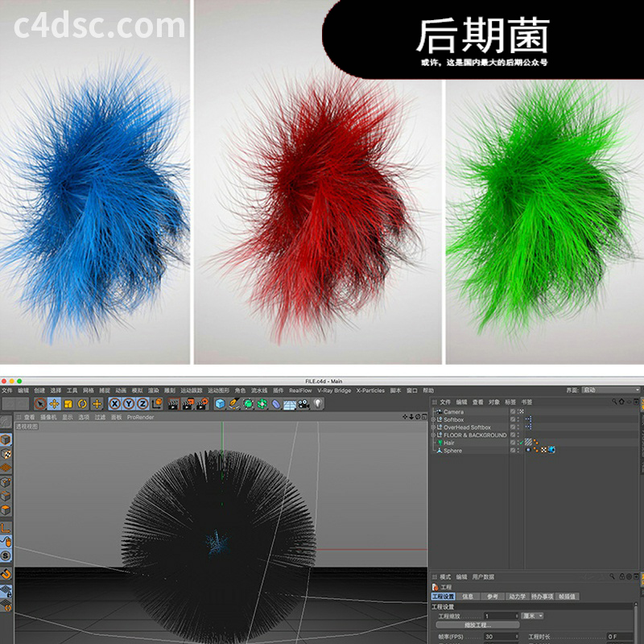Select Model mode cube in left sidebar

coord(6,440)
